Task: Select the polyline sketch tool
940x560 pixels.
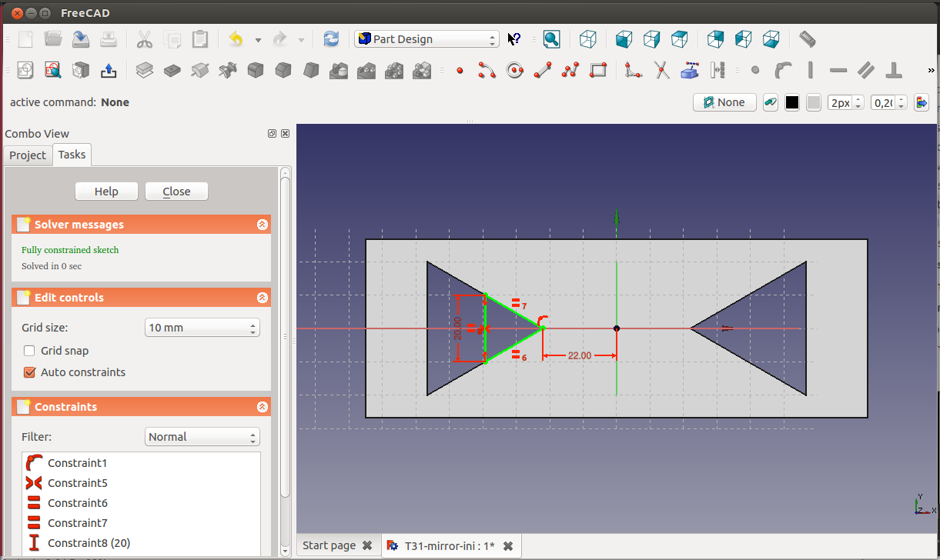Action: (x=570, y=71)
